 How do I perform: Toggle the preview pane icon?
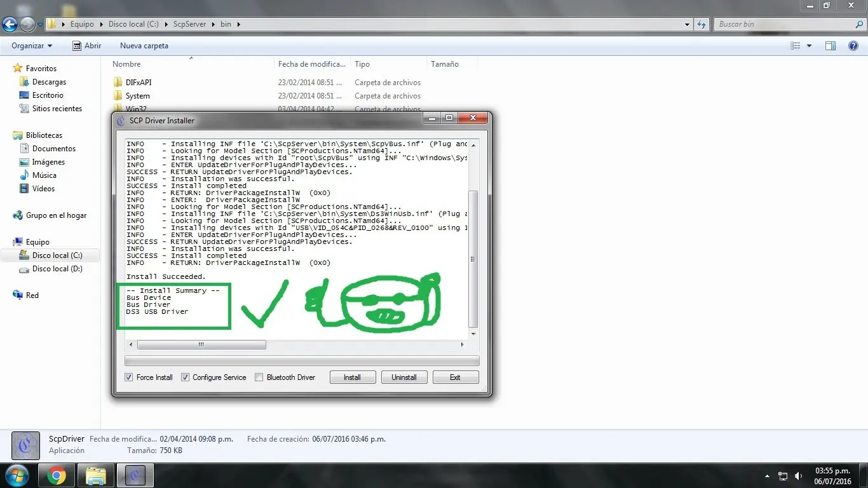pos(831,46)
